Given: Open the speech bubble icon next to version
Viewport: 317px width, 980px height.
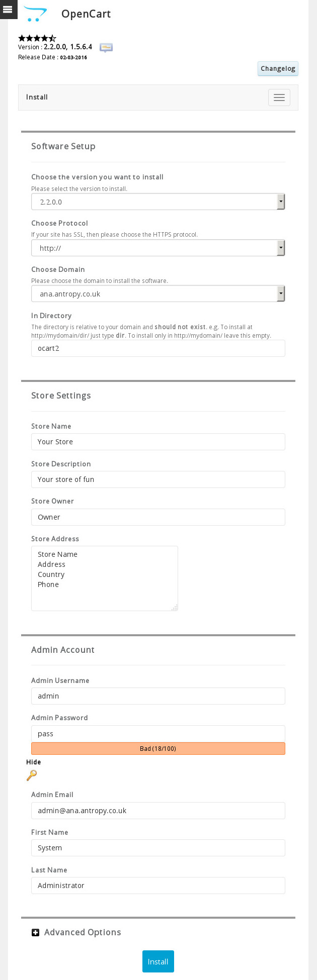Looking at the screenshot, I should pyautogui.click(x=106, y=48).
